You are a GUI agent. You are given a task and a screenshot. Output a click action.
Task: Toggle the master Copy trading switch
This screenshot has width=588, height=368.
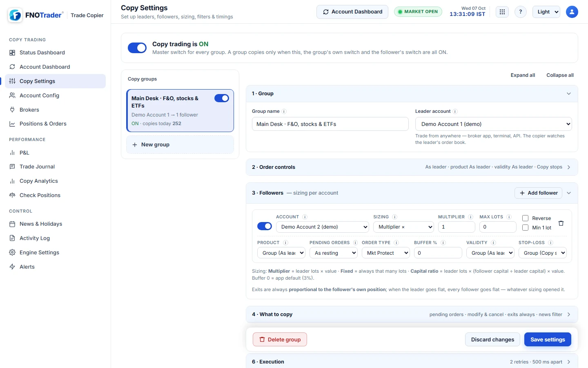[137, 48]
